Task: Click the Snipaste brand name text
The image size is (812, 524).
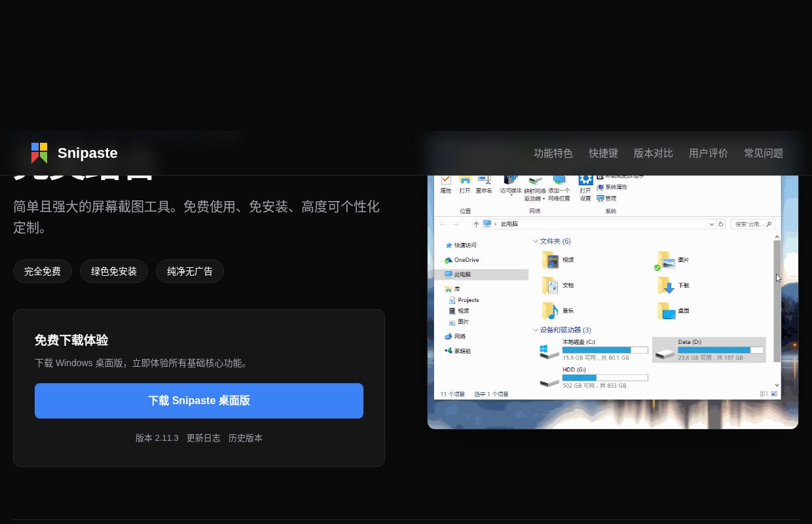Action: pyautogui.click(x=88, y=153)
